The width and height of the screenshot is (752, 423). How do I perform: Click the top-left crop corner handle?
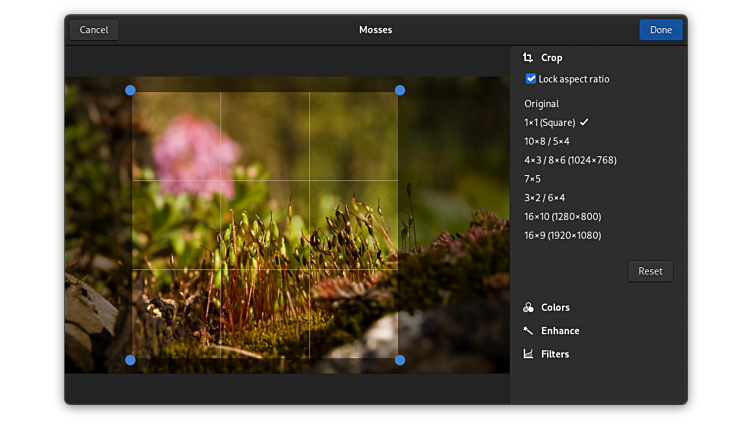(x=130, y=91)
